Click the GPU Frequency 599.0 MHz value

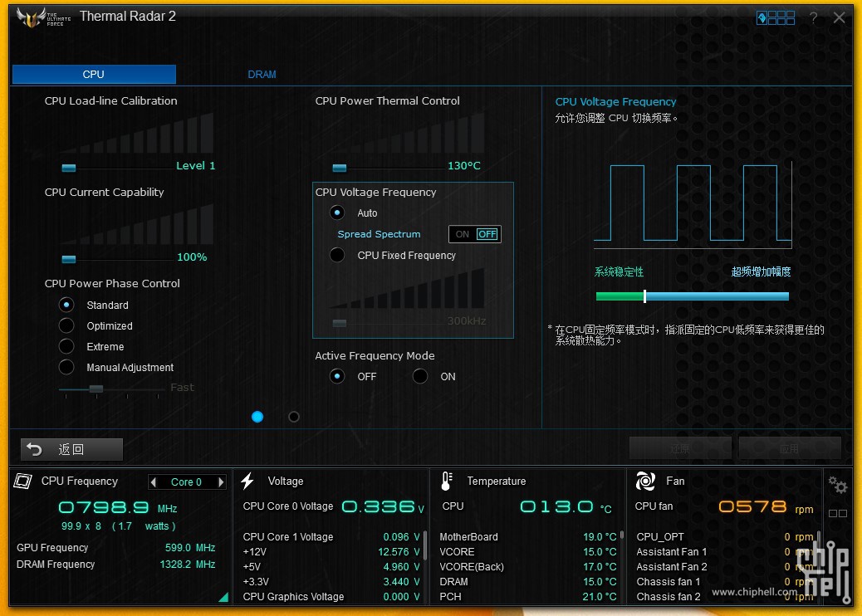pos(189,548)
